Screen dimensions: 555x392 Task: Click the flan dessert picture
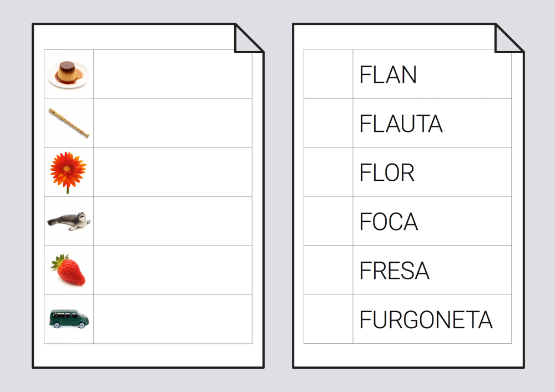point(68,74)
